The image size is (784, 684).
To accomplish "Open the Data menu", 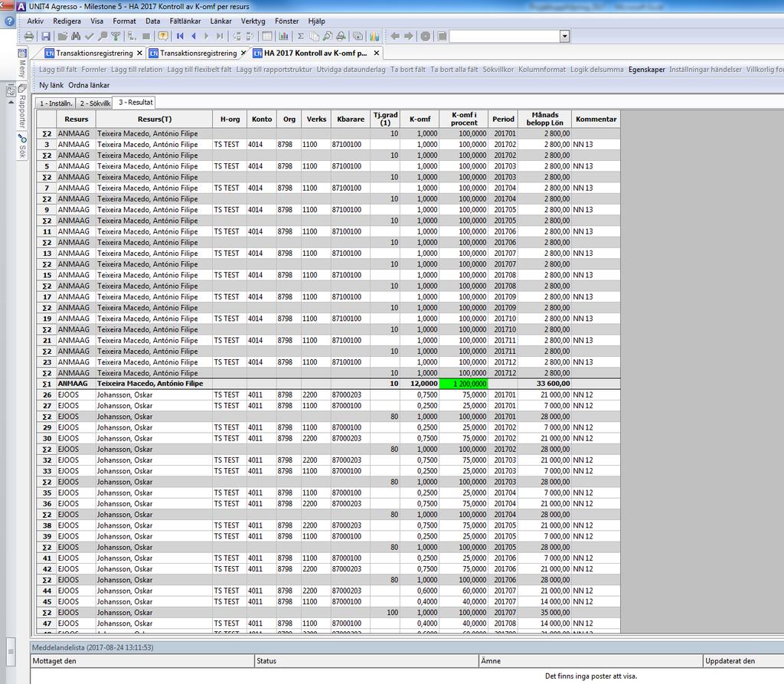I will (153, 21).
